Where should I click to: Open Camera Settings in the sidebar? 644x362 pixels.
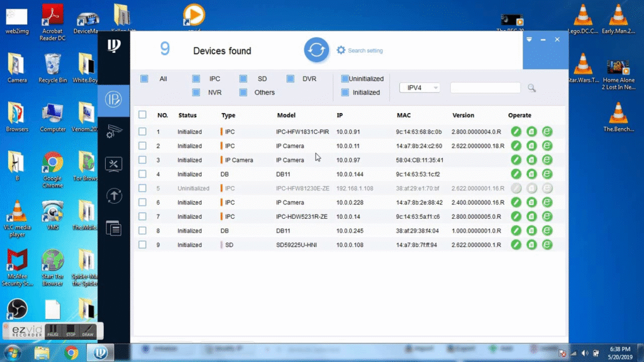pos(114,131)
